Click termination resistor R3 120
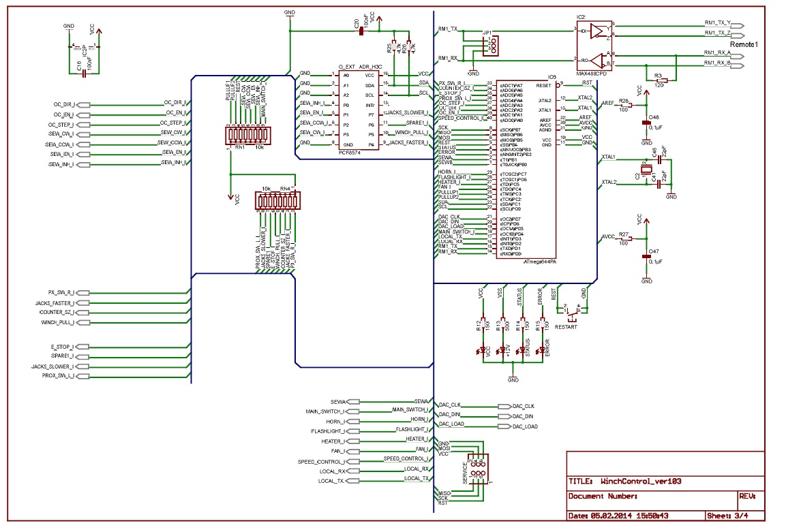Image resolution: width=786 pixels, height=532 pixels. (x=662, y=80)
